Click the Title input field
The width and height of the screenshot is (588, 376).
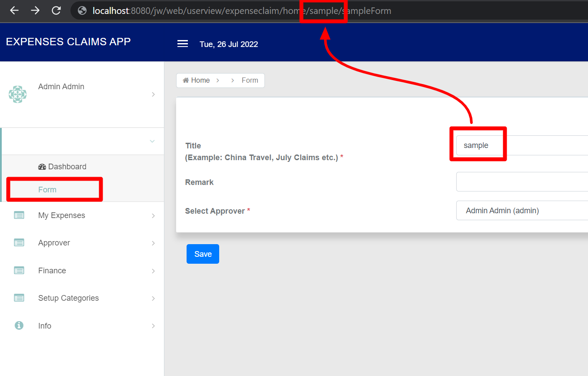(522, 145)
